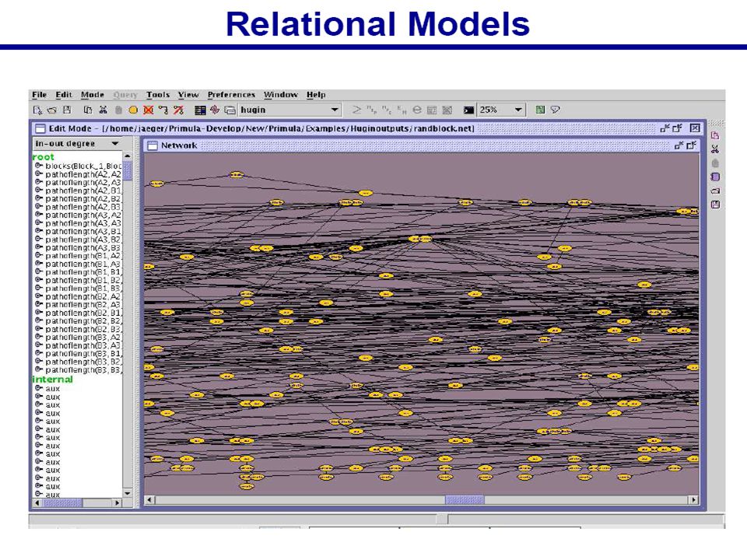Open the 25% zoom dropdown
Image resolution: width=747 pixels, height=560 pixels.
coord(518,110)
